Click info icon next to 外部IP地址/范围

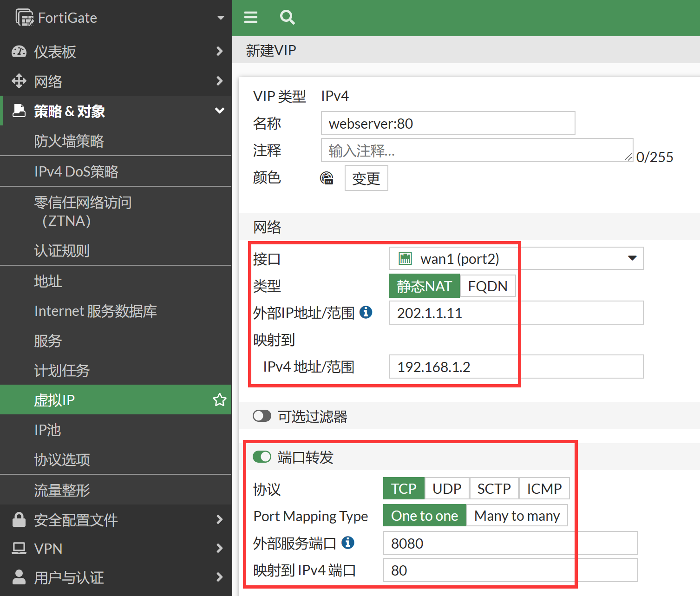coord(366,312)
